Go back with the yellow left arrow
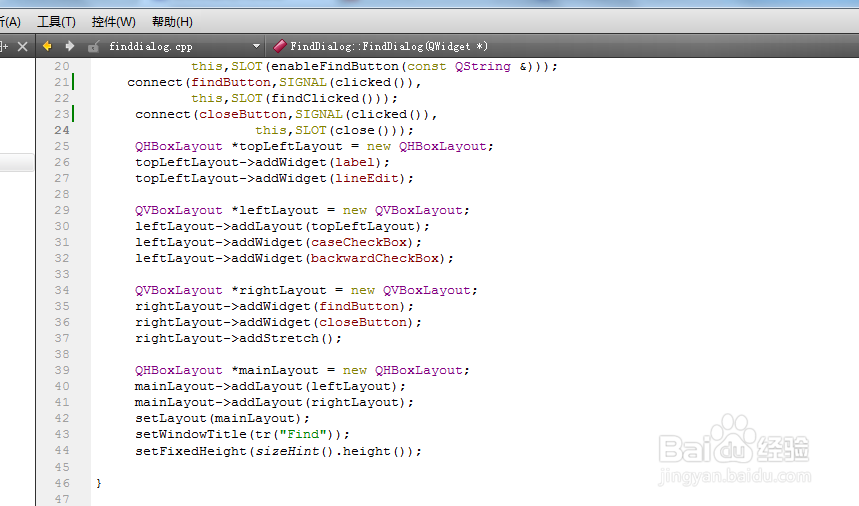The image size is (859, 506). [x=47, y=46]
